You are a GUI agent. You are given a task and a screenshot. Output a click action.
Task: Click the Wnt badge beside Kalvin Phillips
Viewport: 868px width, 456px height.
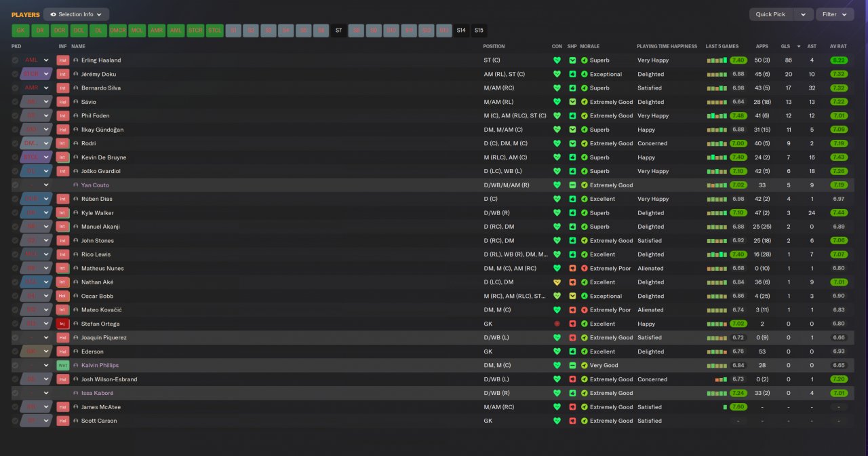click(x=63, y=365)
